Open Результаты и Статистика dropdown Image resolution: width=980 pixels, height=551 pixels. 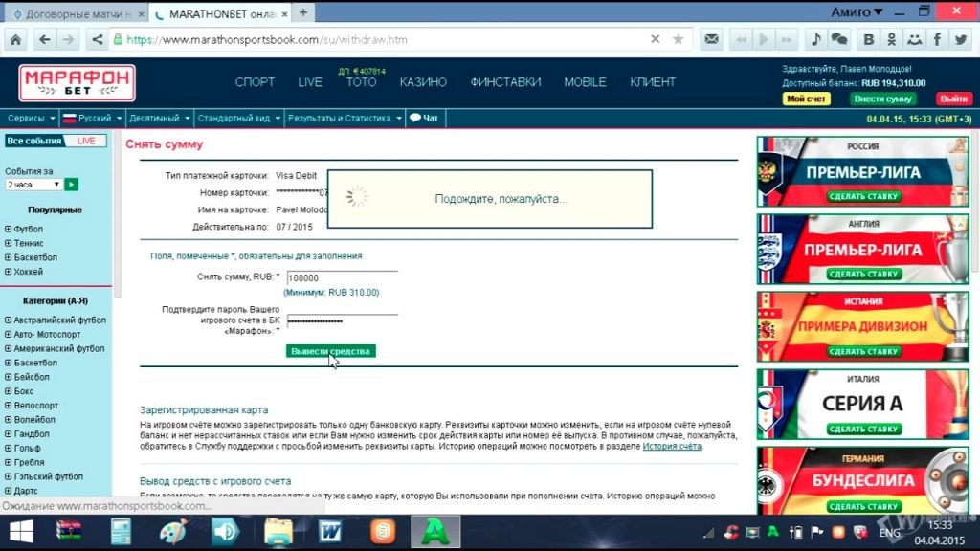[x=345, y=118]
